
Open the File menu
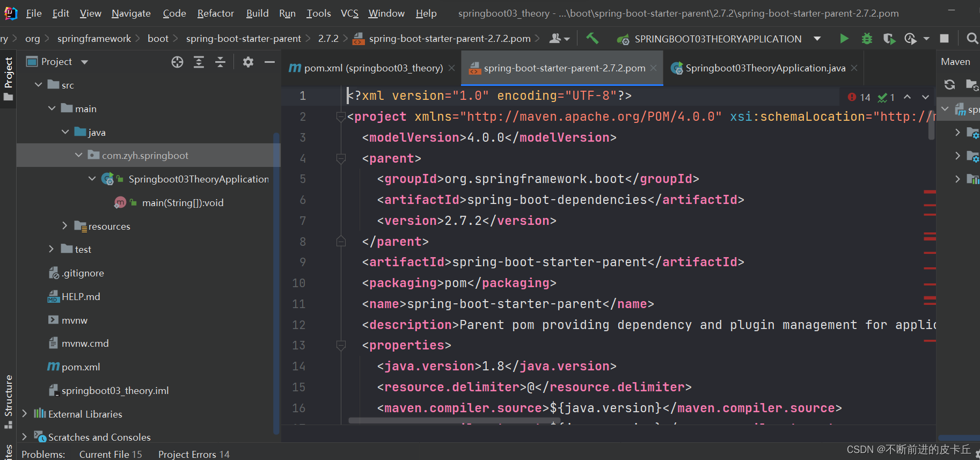34,13
